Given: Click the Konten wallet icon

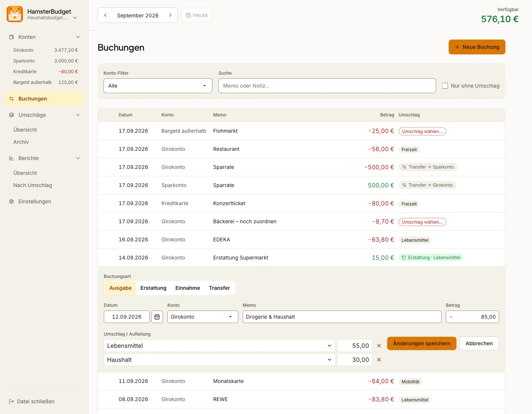Looking at the screenshot, I should 11,37.
